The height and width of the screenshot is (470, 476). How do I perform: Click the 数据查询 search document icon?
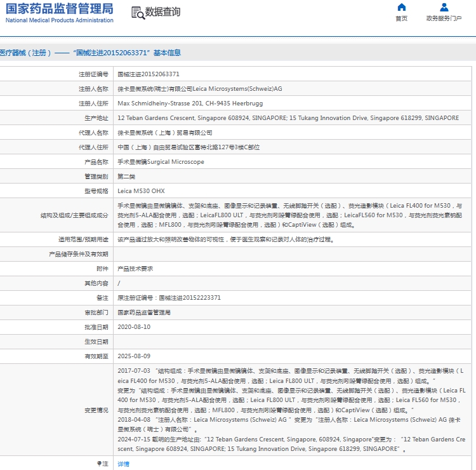click(x=138, y=13)
